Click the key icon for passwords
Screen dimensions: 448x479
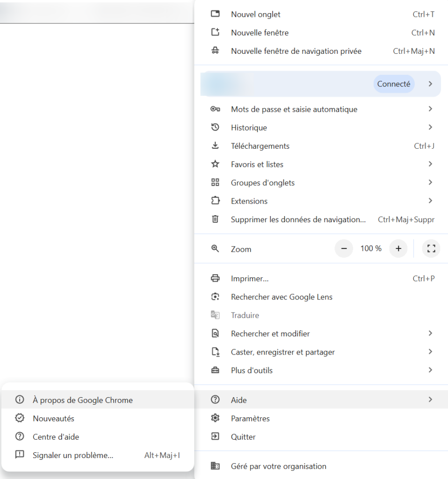[215, 109]
